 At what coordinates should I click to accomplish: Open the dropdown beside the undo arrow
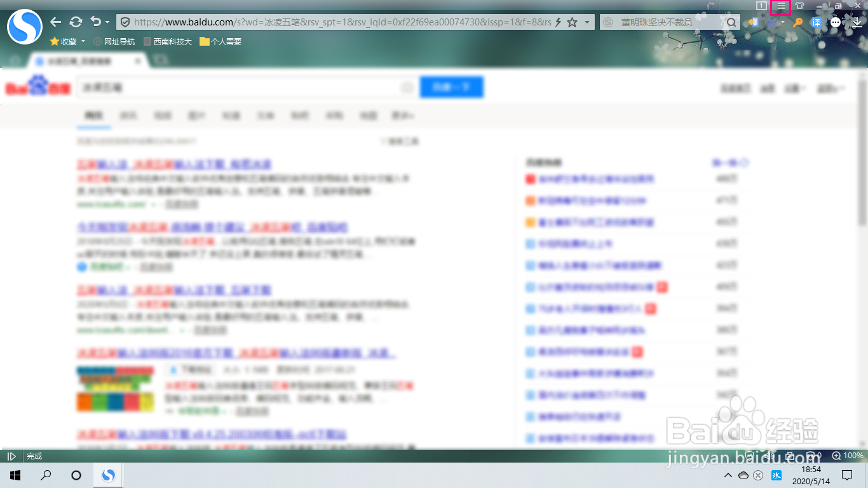pyautogui.click(x=107, y=23)
